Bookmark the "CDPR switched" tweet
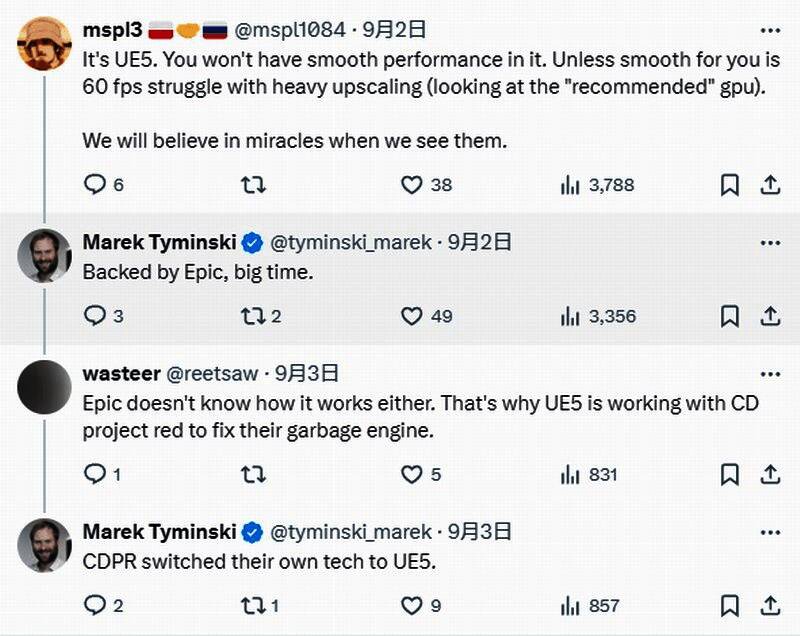The width and height of the screenshot is (800, 636). click(730, 605)
